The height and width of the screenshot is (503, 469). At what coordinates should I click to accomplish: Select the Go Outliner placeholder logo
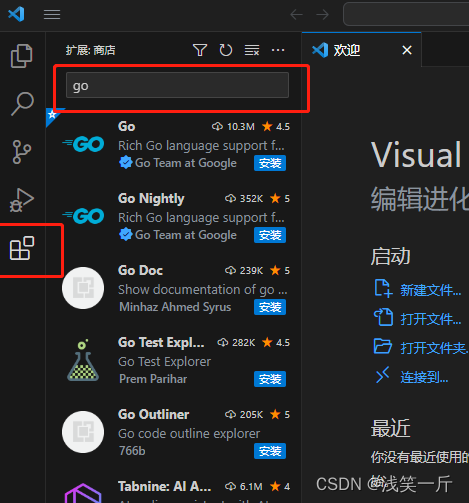(x=83, y=432)
